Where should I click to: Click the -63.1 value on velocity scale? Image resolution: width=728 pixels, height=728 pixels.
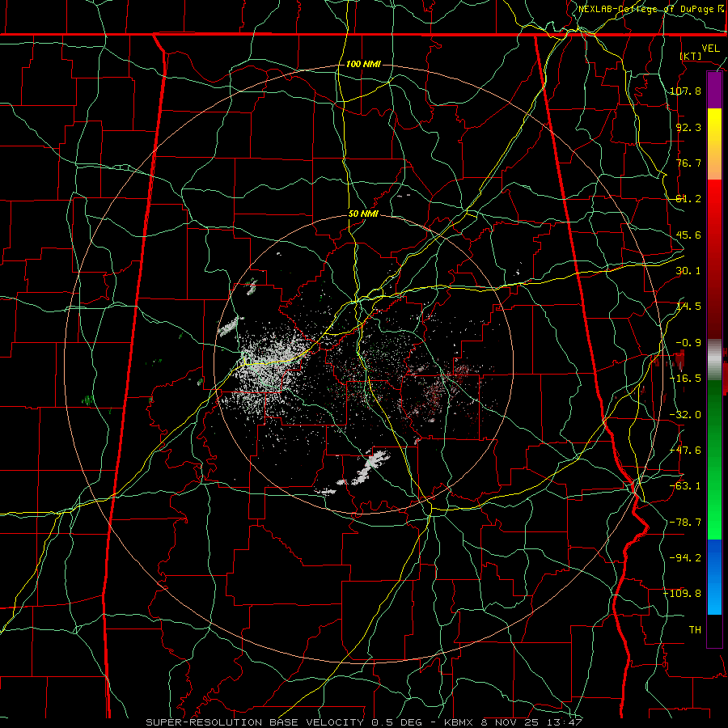pos(685,486)
